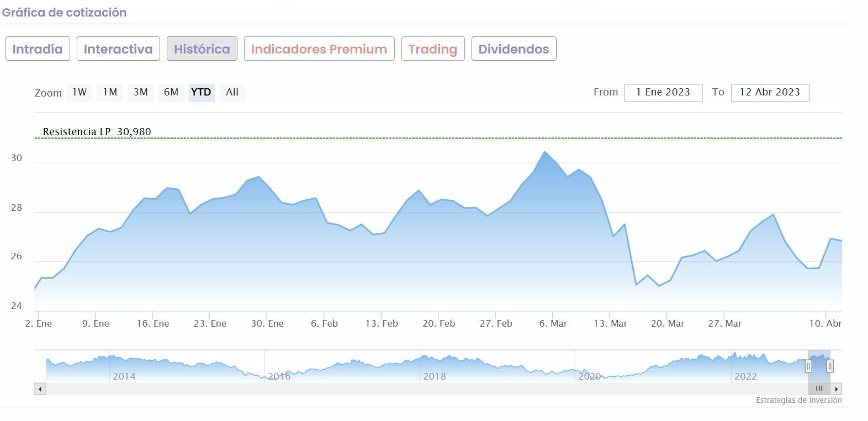Click the navigator scroll right arrow
Screen dimensions: 868x421
[837, 389]
